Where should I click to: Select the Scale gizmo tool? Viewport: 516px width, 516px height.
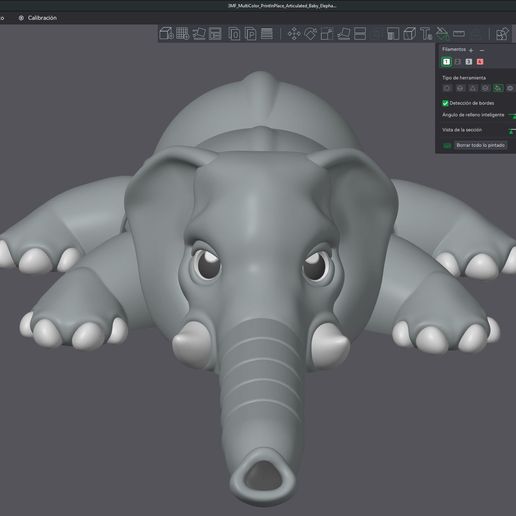click(x=327, y=34)
